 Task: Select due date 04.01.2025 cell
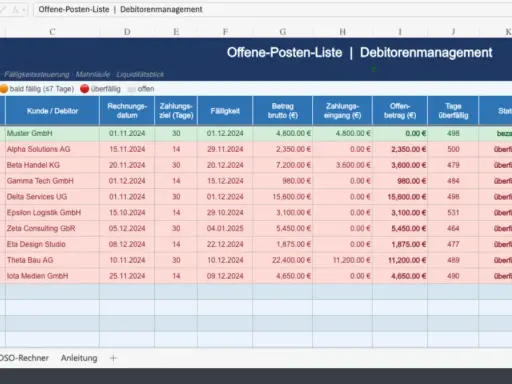225,228
